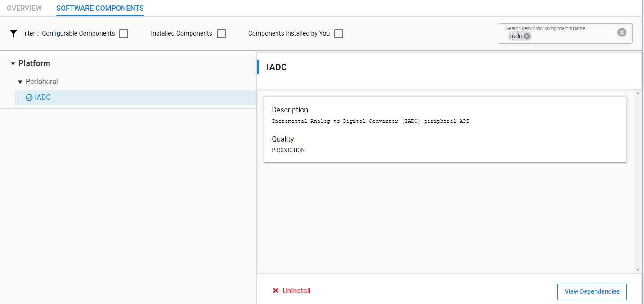The width and height of the screenshot is (644, 304).
Task: Enable the Configurable Components checkbox
Action: (x=123, y=33)
